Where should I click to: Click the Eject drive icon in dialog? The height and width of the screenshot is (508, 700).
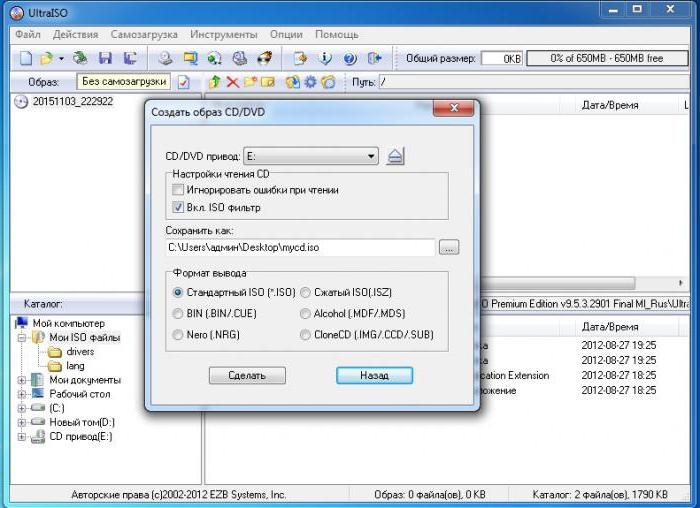(x=396, y=156)
